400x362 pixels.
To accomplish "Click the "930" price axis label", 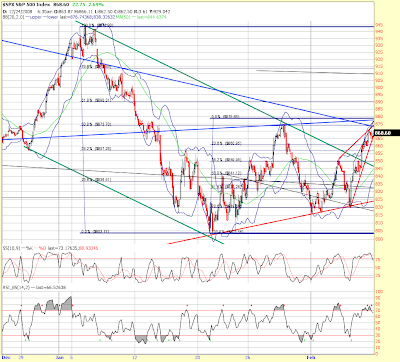I will pyautogui.click(x=379, y=46).
